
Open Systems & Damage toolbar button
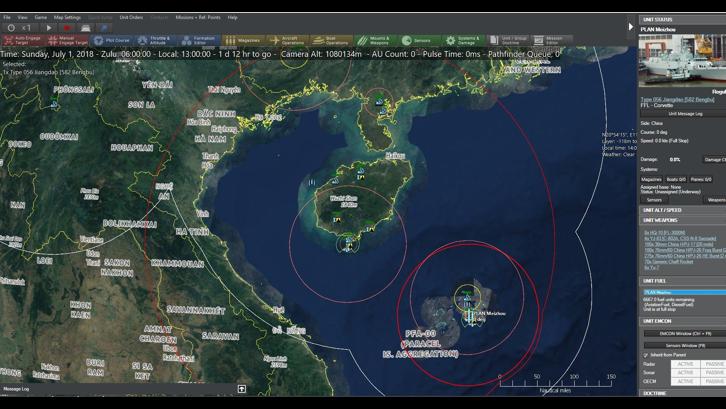pos(462,40)
